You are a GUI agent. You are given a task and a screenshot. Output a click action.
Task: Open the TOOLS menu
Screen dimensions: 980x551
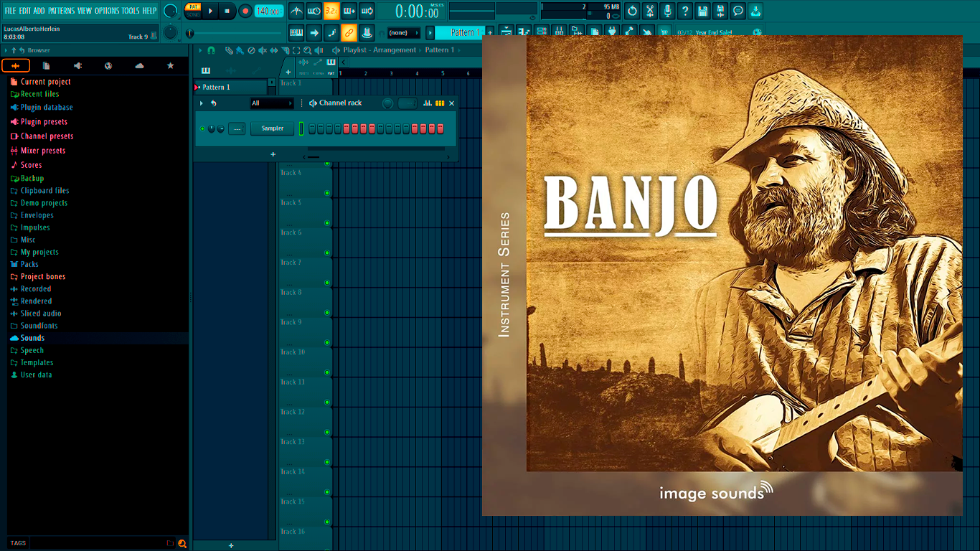[131, 11]
